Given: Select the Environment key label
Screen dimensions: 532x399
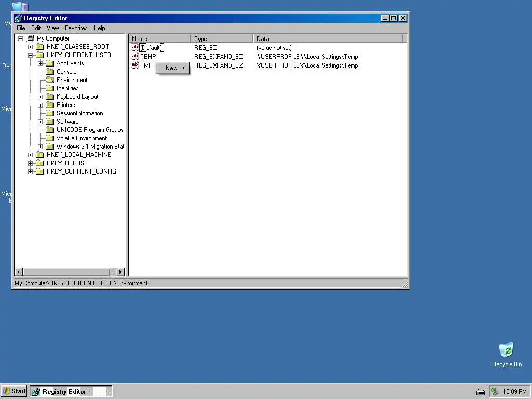Looking at the screenshot, I should (72, 79).
